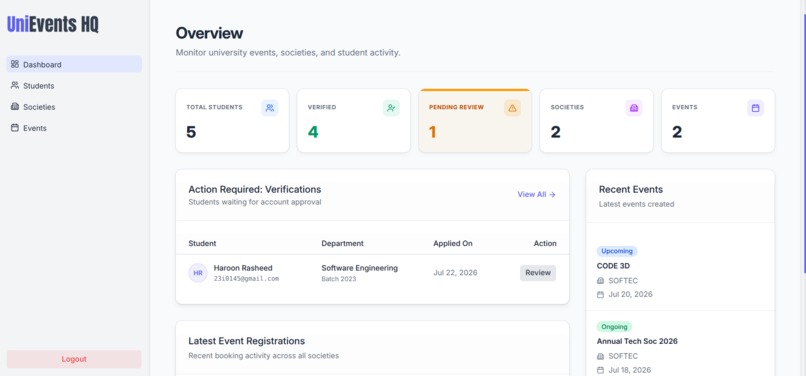Click the society icon beside SOFTEC under CODE 3D
This screenshot has height=376, width=806.
(x=600, y=281)
